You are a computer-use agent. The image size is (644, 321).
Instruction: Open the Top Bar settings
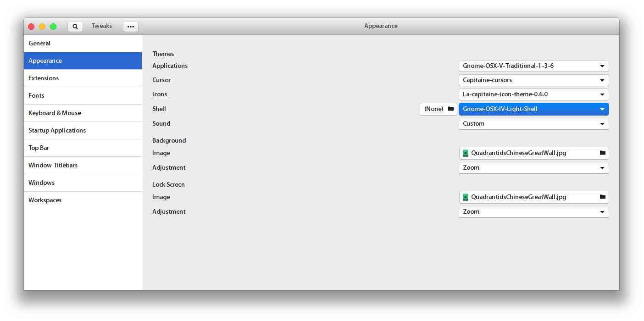[x=39, y=148]
